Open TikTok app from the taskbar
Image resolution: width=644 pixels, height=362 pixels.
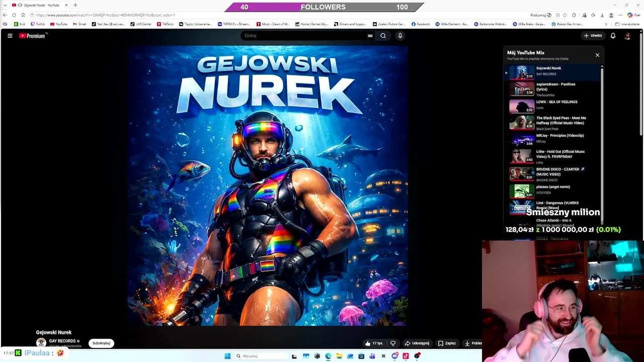[406, 356]
